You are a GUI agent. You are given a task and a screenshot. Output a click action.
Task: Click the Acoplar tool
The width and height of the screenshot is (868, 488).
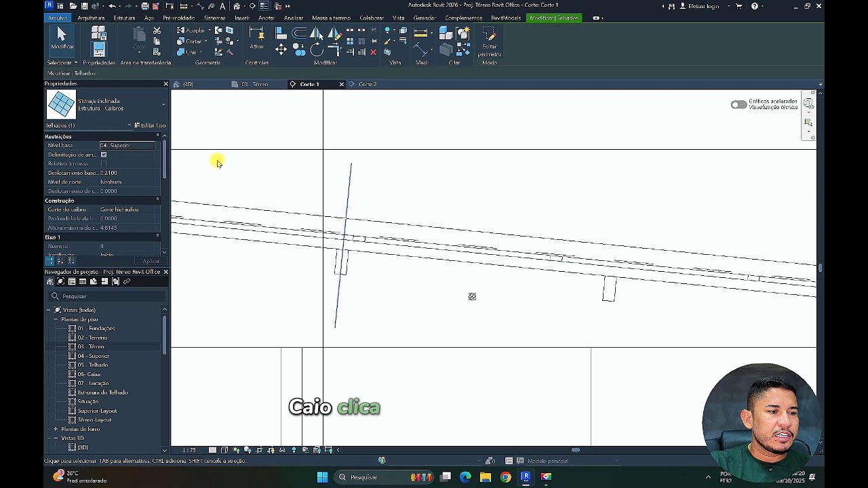pyautogui.click(x=191, y=30)
